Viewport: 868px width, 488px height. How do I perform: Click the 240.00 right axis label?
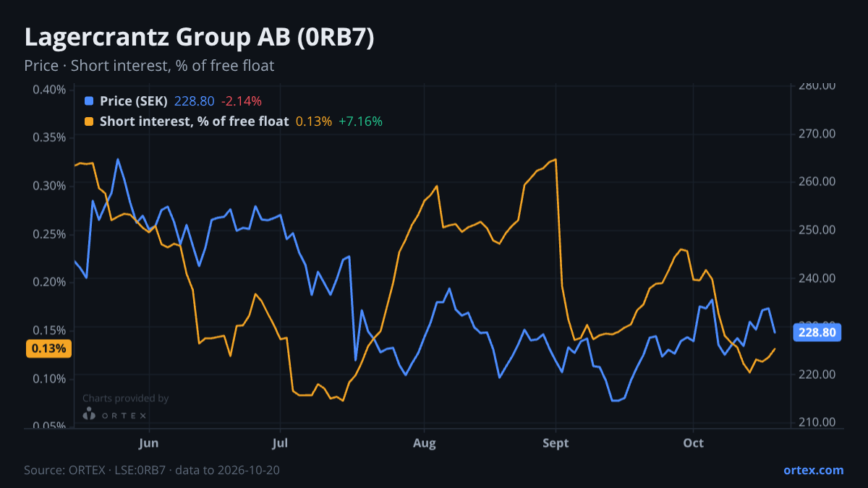[x=817, y=278]
